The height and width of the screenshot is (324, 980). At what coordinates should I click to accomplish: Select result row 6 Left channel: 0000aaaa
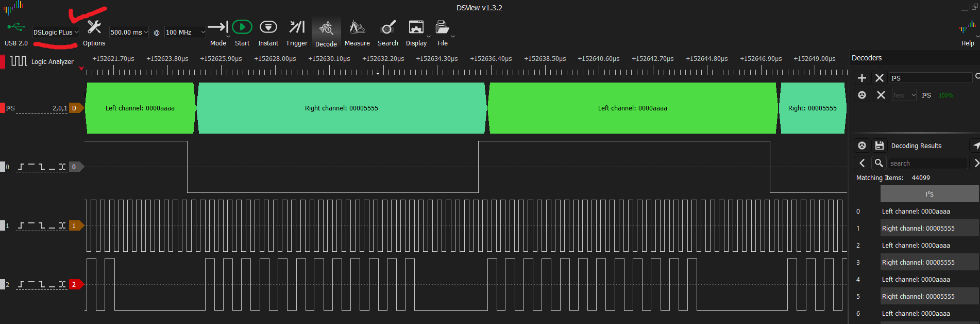pyautogui.click(x=930, y=313)
